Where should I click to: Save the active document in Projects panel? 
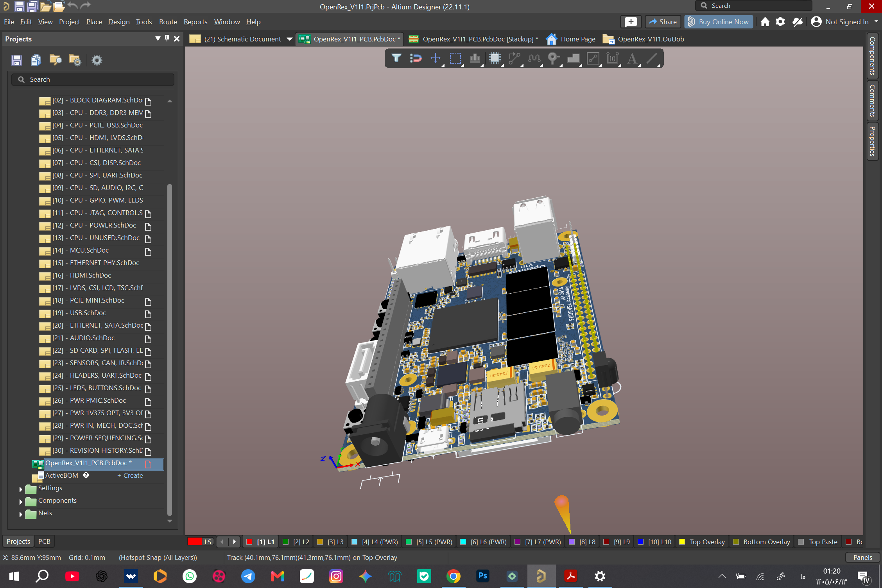(17, 60)
